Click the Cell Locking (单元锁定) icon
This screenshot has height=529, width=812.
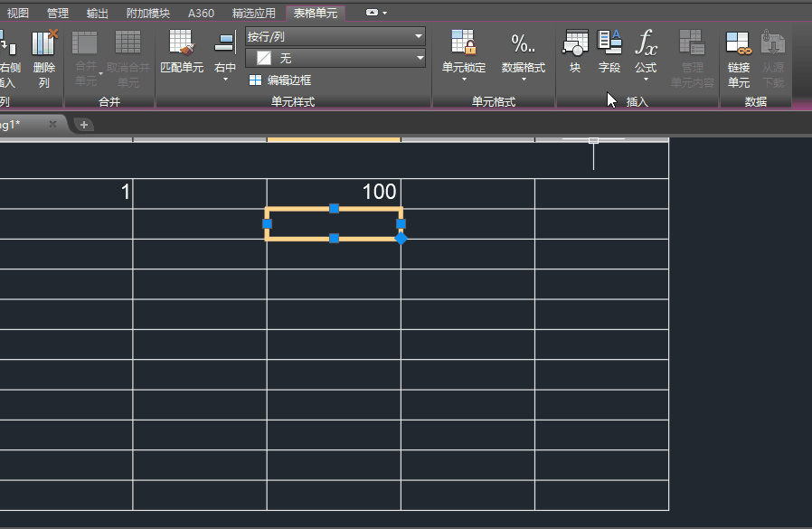tap(463, 45)
